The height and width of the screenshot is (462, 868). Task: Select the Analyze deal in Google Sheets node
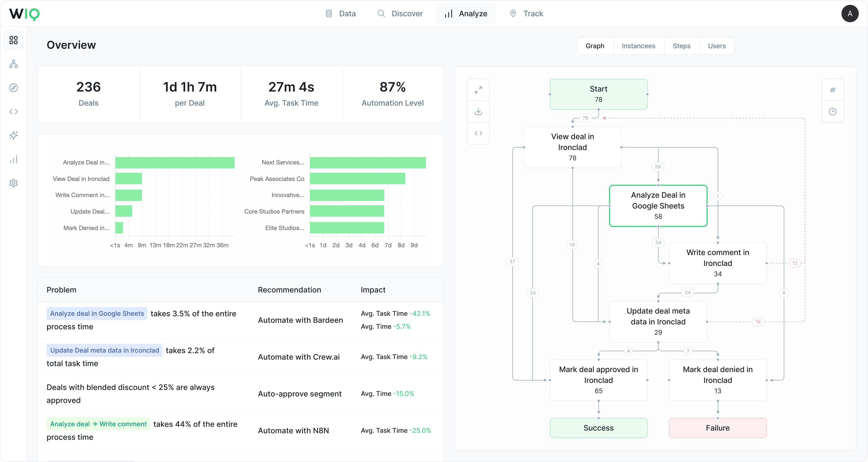[x=658, y=205]
